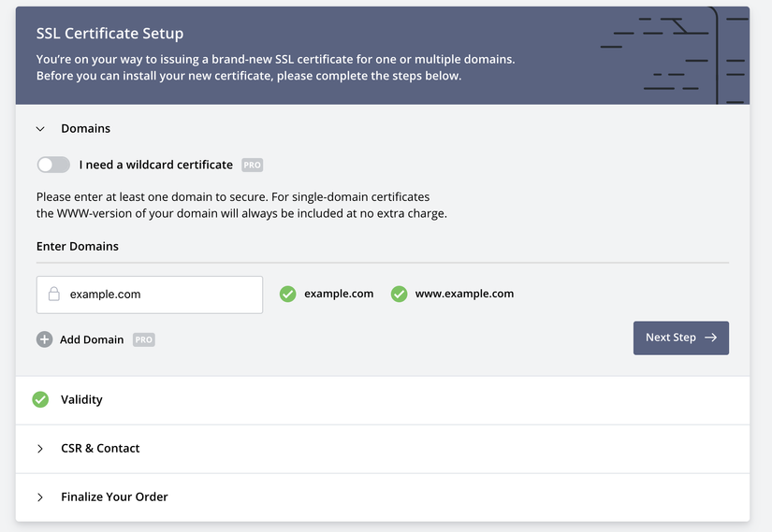Click the PRO badge beside Add Domain
772x532 pixels.
click(x=143, y=339)
